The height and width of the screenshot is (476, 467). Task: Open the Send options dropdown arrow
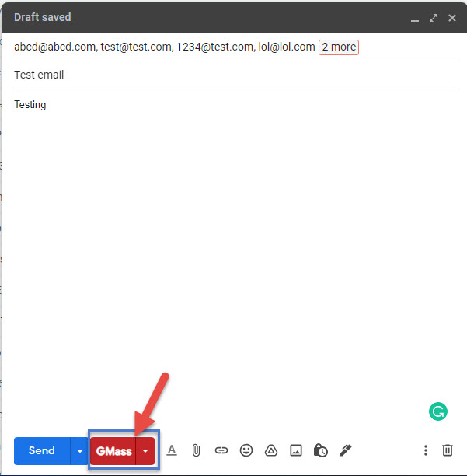[x=80, y=451]
